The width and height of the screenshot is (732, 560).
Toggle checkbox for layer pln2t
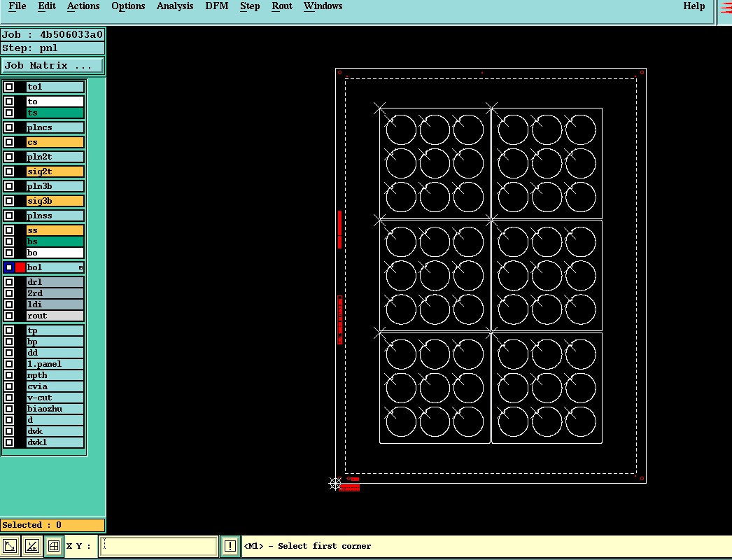(x=9, y=157)
